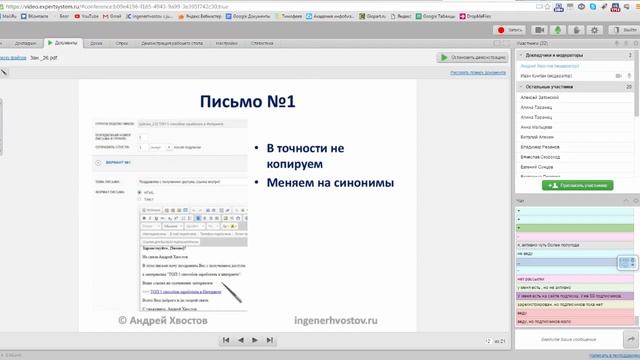This screenshot has width=640, height=360.
Task: Click the floating chat widget icon
Action: 627,262
